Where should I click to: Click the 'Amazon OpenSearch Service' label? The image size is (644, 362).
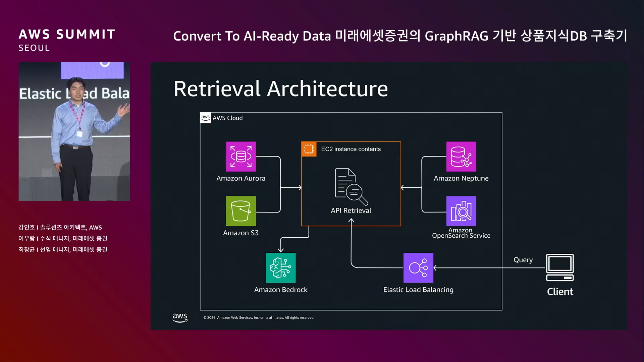click(461, 233)
